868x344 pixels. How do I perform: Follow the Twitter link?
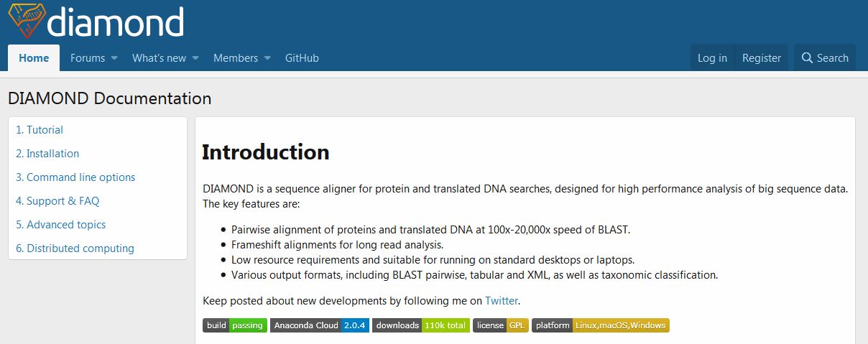pos(502,301)
